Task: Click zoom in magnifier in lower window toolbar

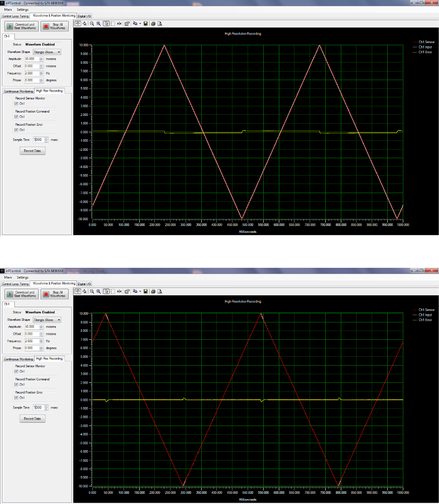Action: coord(99,291)
